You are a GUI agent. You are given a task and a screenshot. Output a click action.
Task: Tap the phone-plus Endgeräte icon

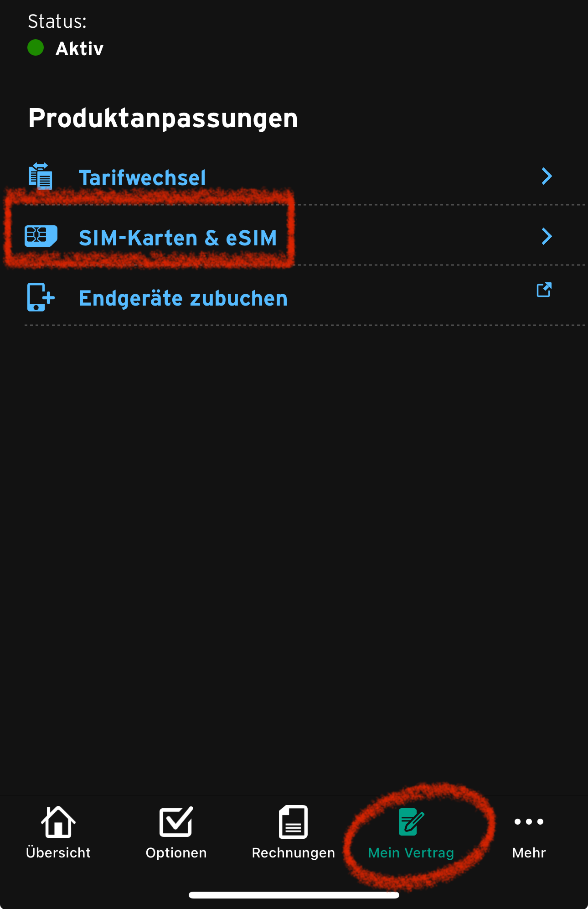[41, 297]
